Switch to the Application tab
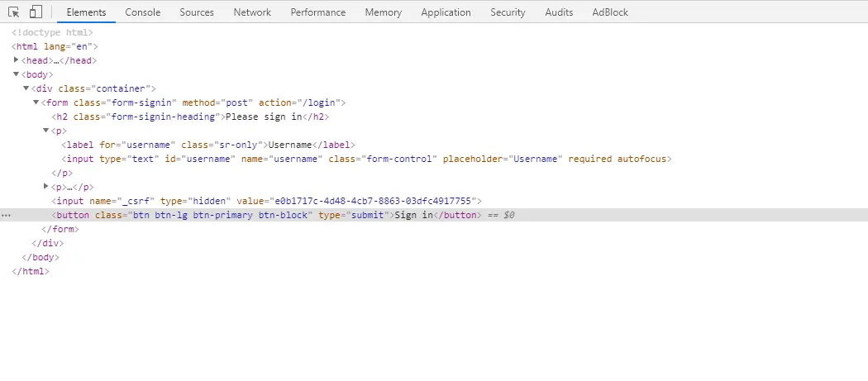868x381 pixels. click(446, 12)
